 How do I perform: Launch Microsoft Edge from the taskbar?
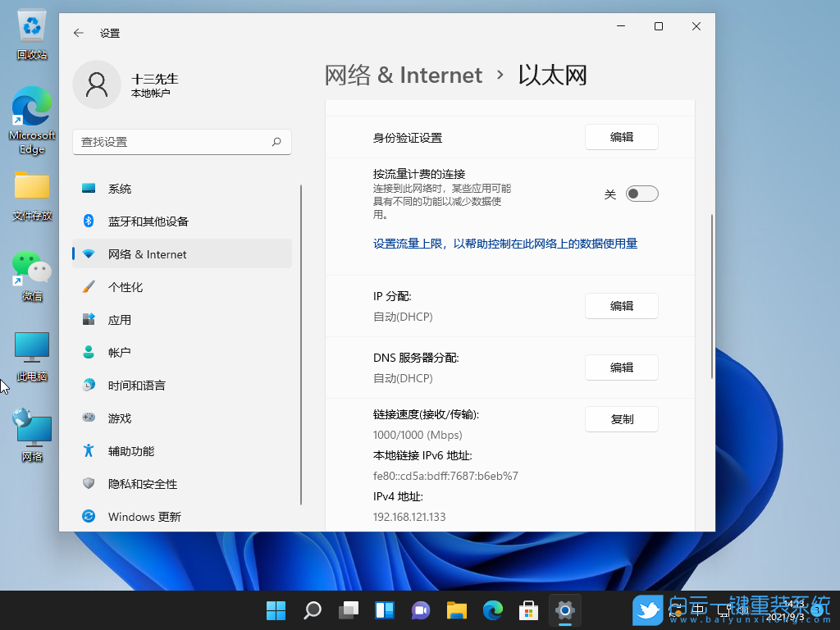point(492,610)
